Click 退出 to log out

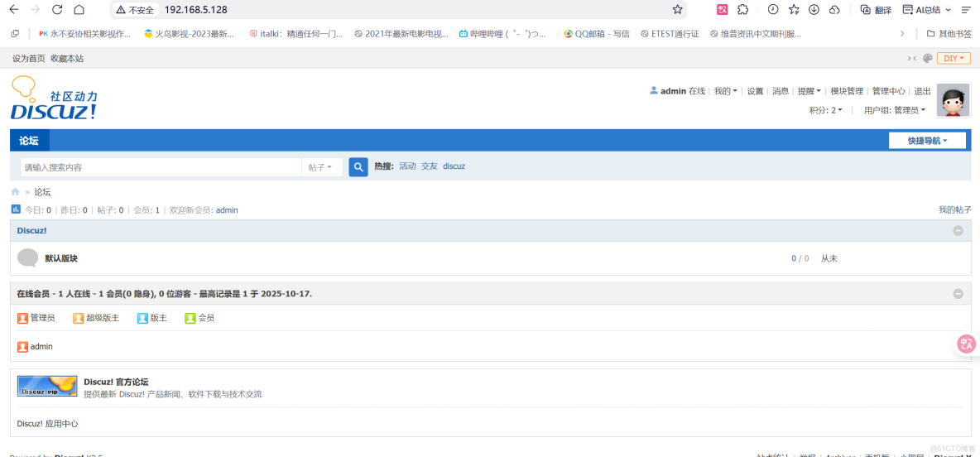(x=923, y=91)
